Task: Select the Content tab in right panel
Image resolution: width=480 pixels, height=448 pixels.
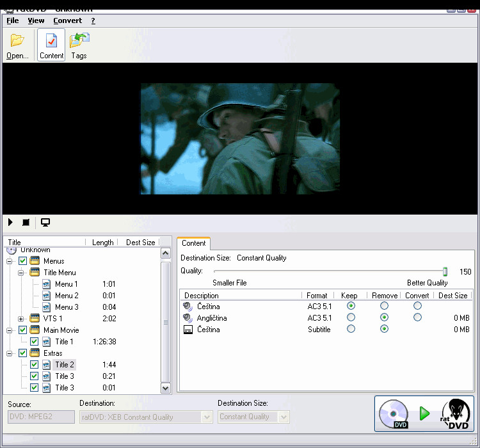Action: pos(193,243)
